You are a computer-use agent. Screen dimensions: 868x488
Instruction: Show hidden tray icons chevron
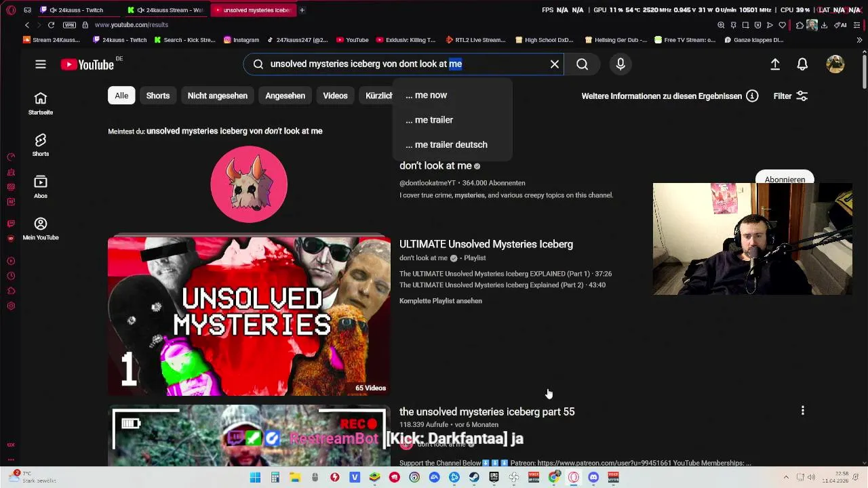(x=786, y=478)
